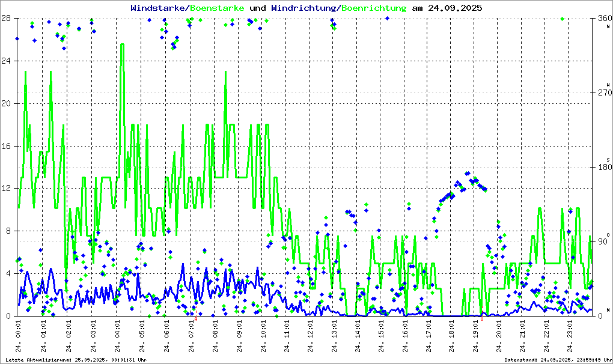Viewport: 613px width, 364px height.
Task: Click the 24. 17:01 time axis label
Action: [428, 336]
